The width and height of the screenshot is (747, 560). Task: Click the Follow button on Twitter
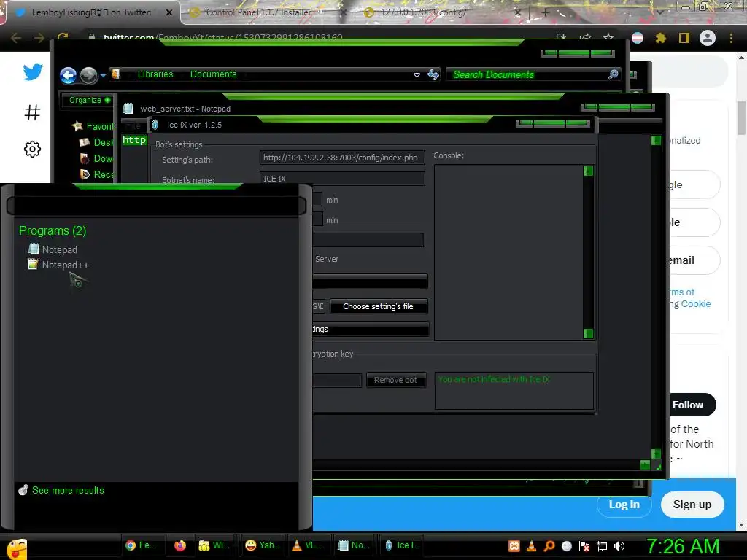687,405
